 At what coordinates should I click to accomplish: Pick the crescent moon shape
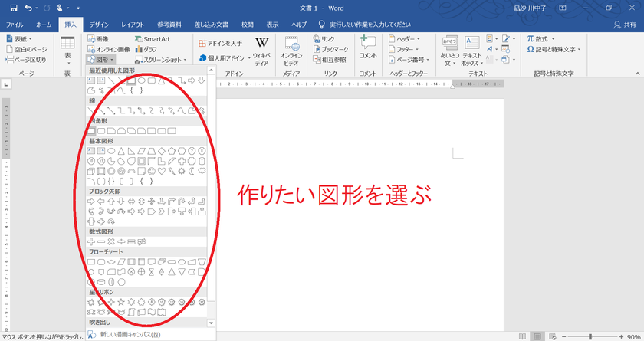[x=192, y=171]
